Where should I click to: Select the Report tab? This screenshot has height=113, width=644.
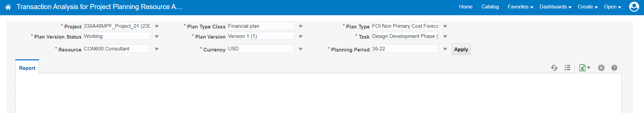coord(27,68)
